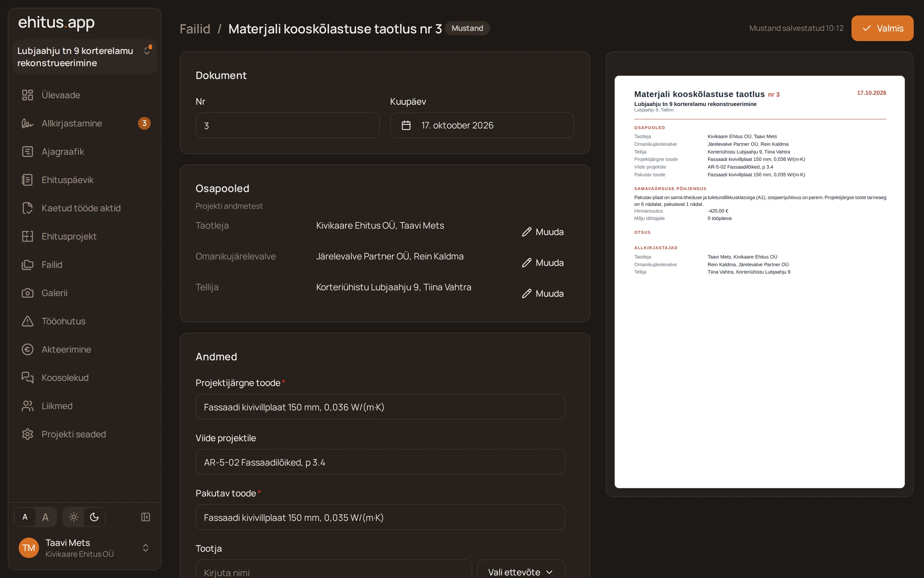Go to Ajagraafik menu item
Screen dimensions: 924x578
click(84, 151)
